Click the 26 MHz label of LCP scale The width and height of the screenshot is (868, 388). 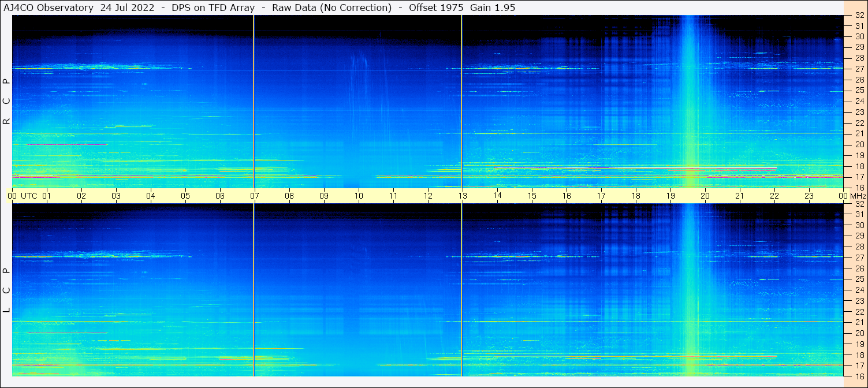[859, 268]
